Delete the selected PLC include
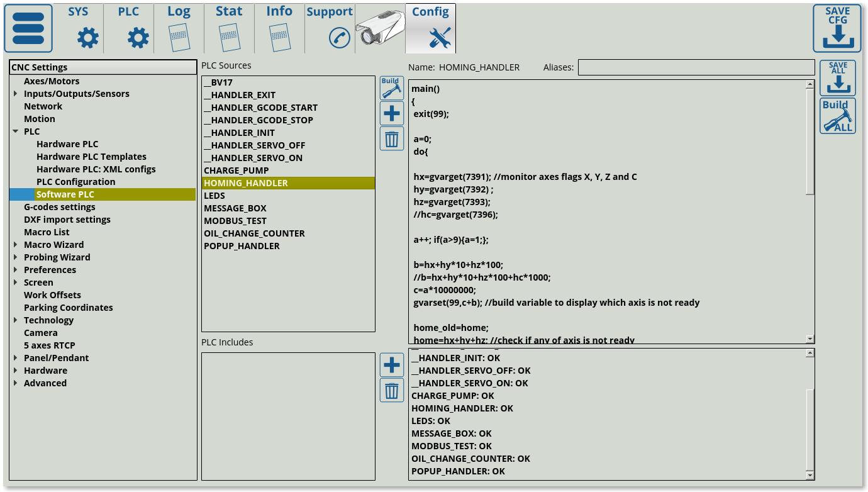This screenshot has width=868, height=492. (x=391, y=391)
